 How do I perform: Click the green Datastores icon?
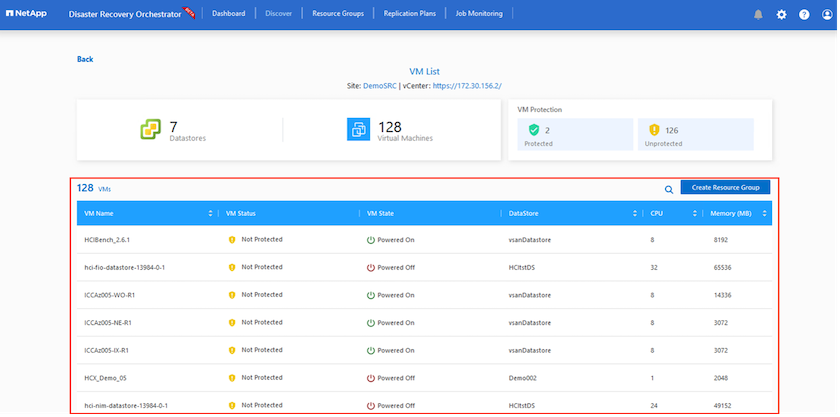[149, 129]
